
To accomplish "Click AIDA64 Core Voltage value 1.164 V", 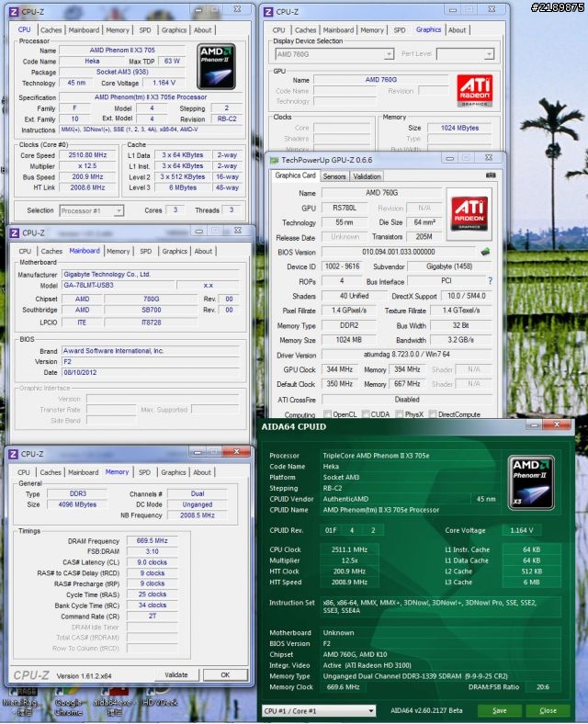I will tap(522, 530).
